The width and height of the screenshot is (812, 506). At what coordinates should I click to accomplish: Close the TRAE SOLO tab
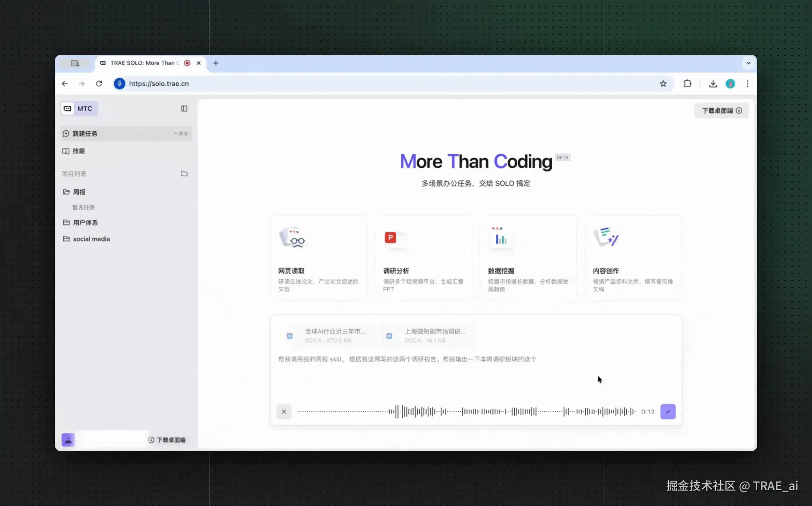click(199, 63)
